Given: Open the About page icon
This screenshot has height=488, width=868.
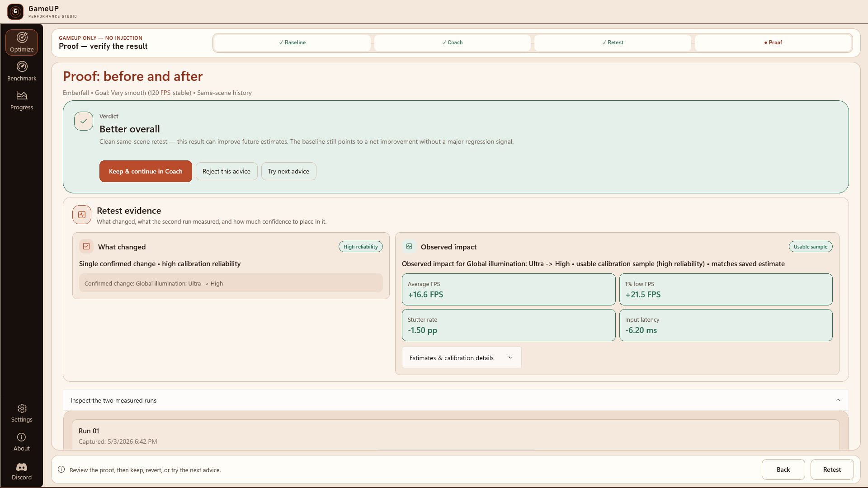Looking at the screenshot, I should [x=22, y=437].
